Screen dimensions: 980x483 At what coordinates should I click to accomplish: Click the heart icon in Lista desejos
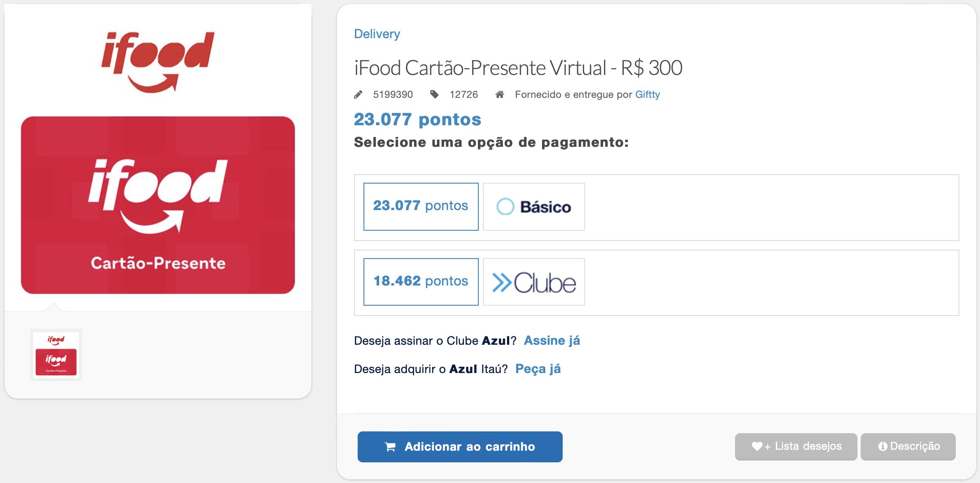tap(757, 446)
